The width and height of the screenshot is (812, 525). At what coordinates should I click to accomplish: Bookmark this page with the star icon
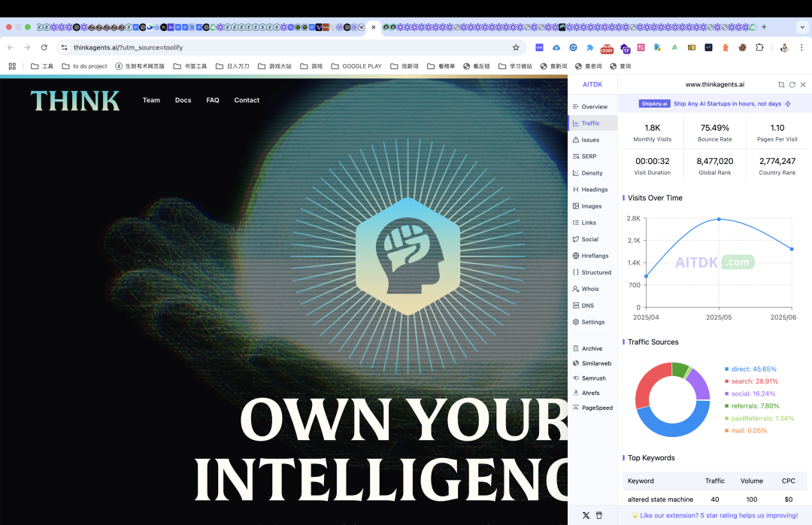[x=516, y=47]
